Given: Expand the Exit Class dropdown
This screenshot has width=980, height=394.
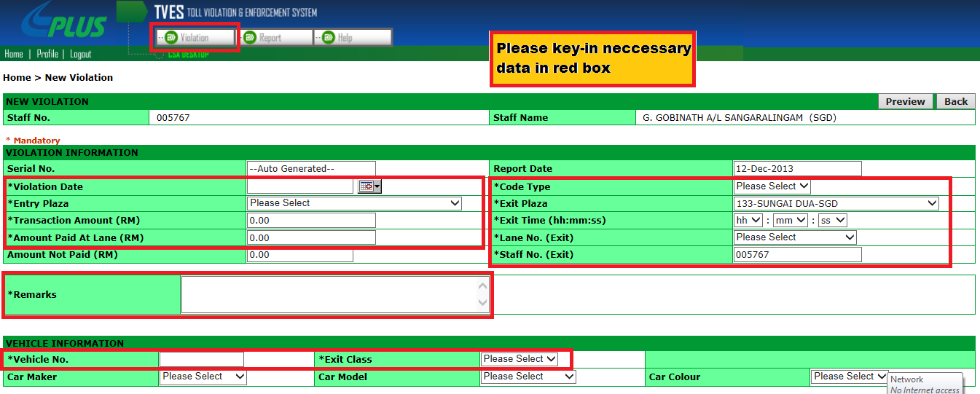Looking at the screenshot, I should (520, 359).
